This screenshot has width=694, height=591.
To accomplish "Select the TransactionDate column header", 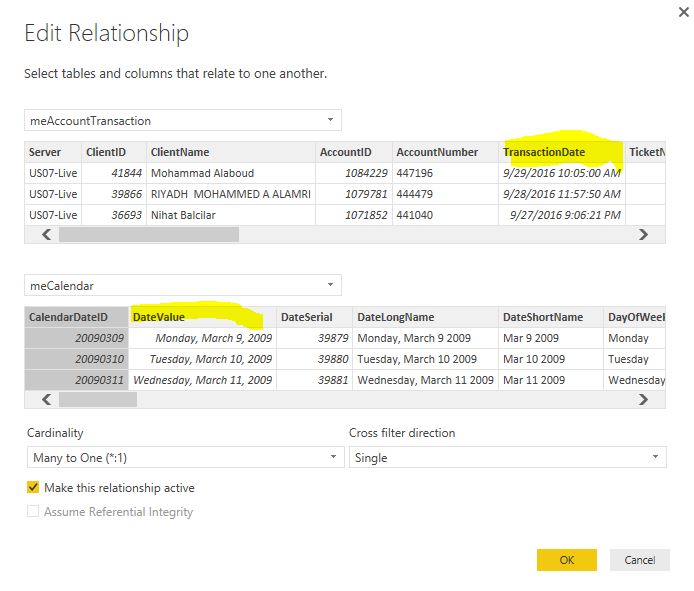I will (x=562, y=152).
